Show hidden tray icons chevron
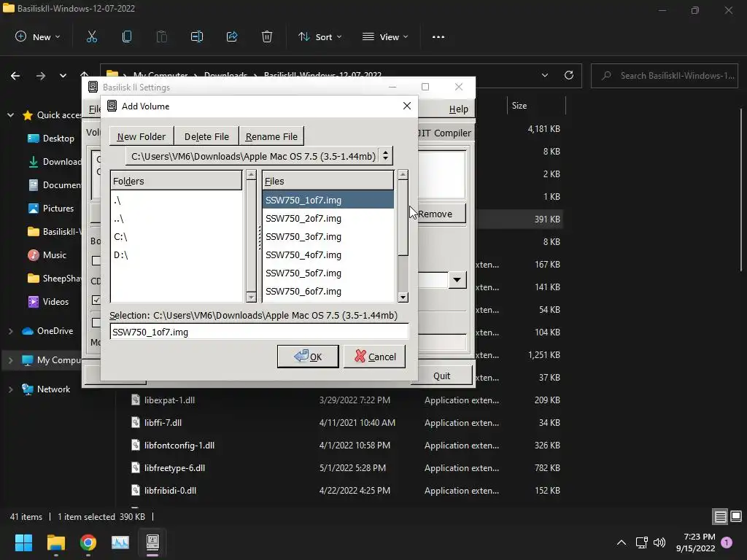The width and height of the screenshot is (747, 560). pyautogui.click(x=622, y=542)
